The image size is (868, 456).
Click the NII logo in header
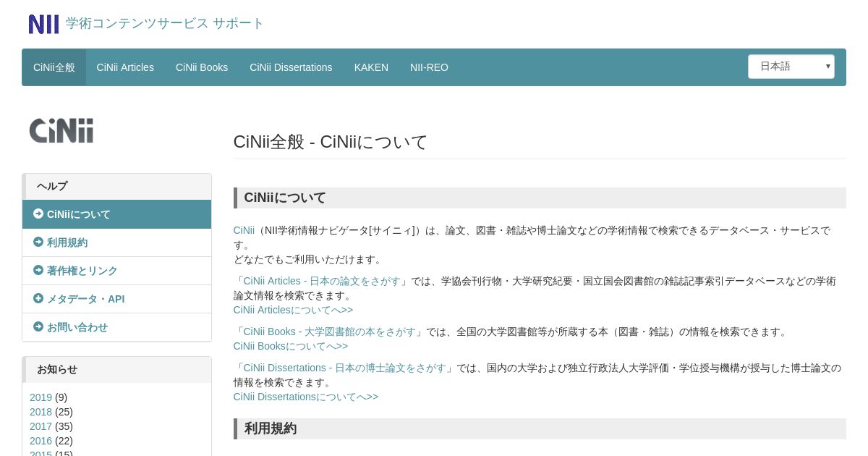[x=43, y=24]
